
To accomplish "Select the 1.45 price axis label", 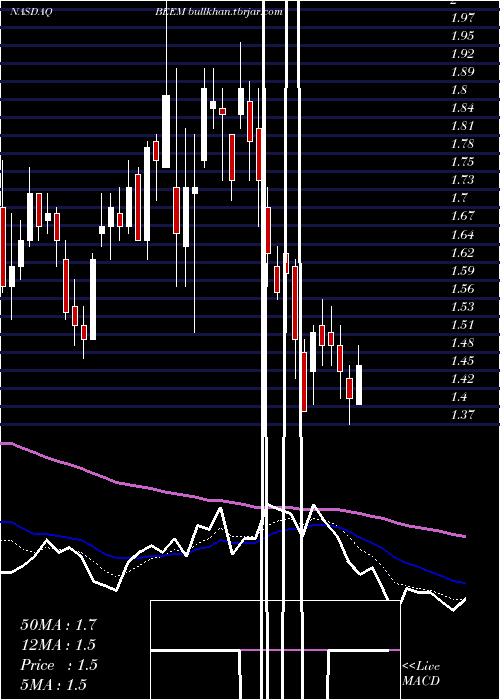I will (462, 361).
